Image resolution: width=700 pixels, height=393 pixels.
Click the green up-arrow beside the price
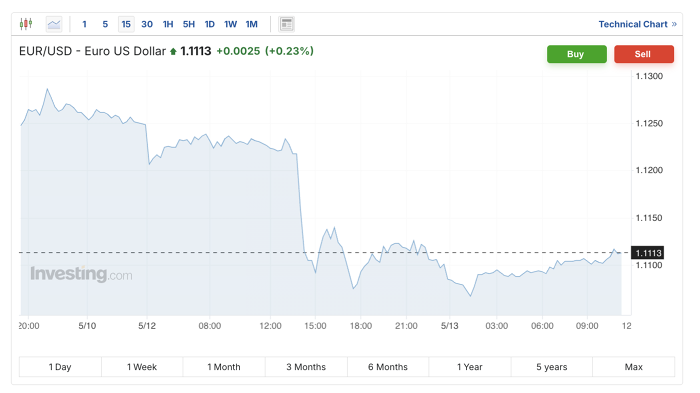pos(173,52)
